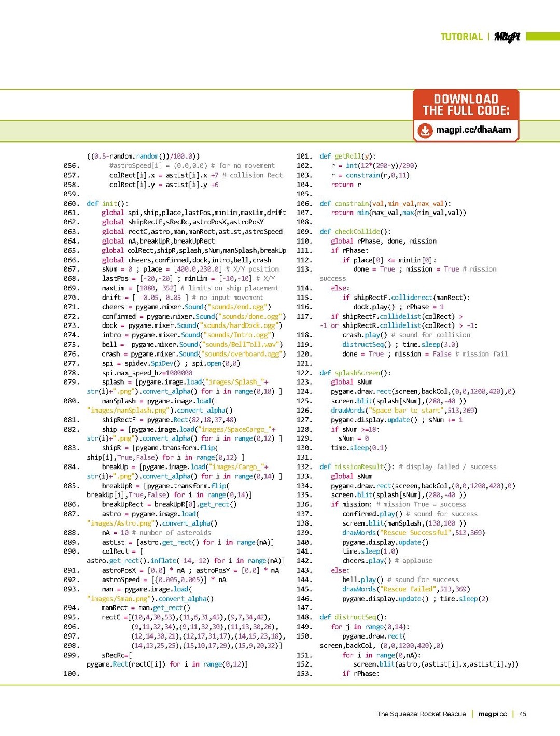Click the MagPi logo in header

507,37
